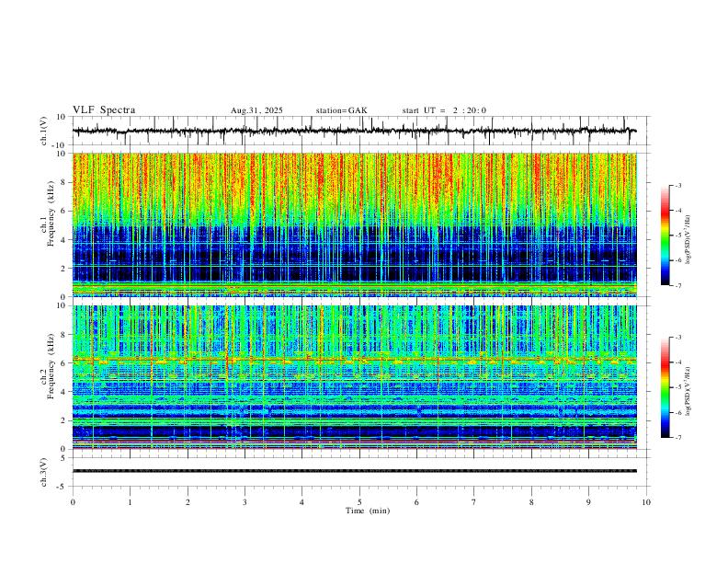The height and width of the screenshot is (563, 728).
Task: Click time axis tick label "10"
Action: tap(646, 502)
